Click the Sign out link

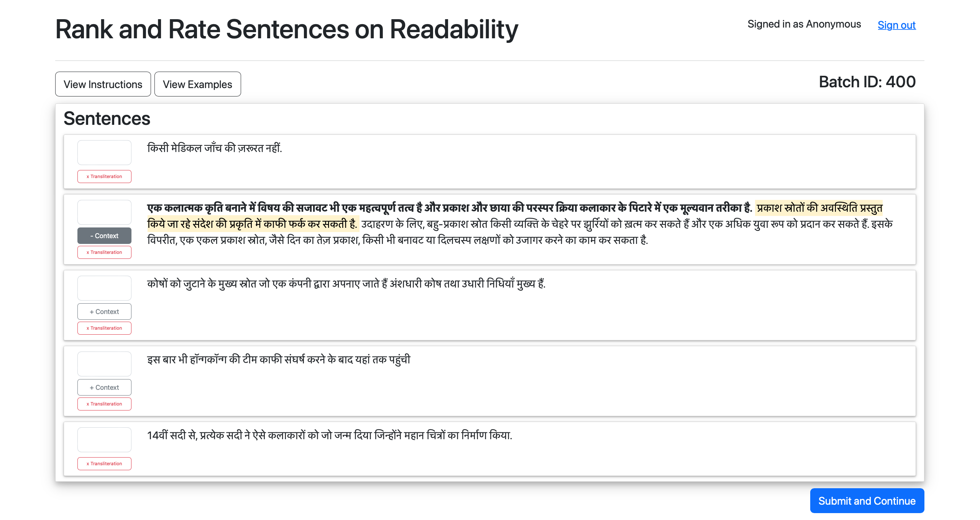[x=896, y=25]
